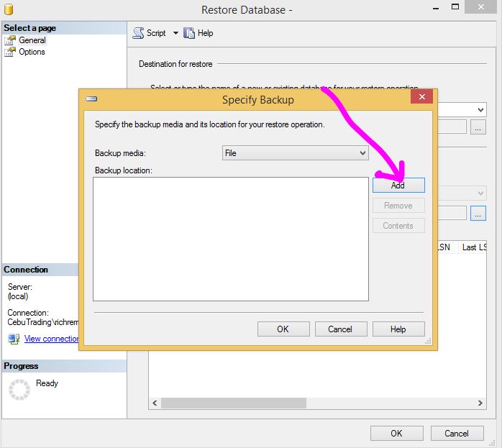The width and height of the screenshot is (502, 448).
Task: Click the Help icon in the toolbar
Action: (190, 33)
